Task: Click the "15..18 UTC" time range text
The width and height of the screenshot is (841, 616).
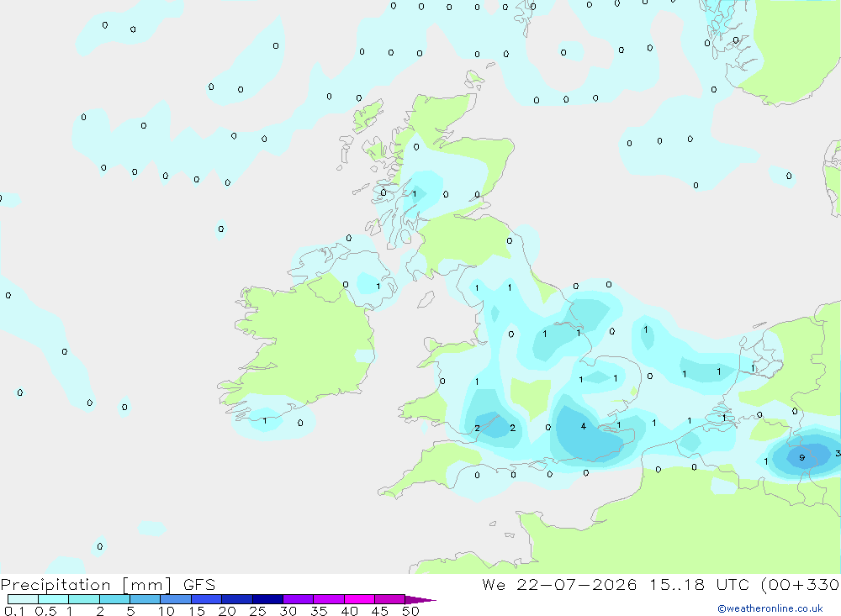Action: point(698,584)
